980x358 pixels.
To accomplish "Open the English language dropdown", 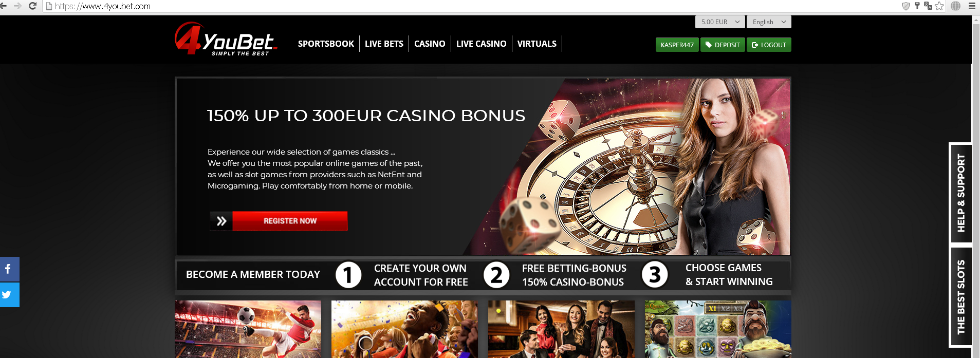I will (x=769, y=22).
